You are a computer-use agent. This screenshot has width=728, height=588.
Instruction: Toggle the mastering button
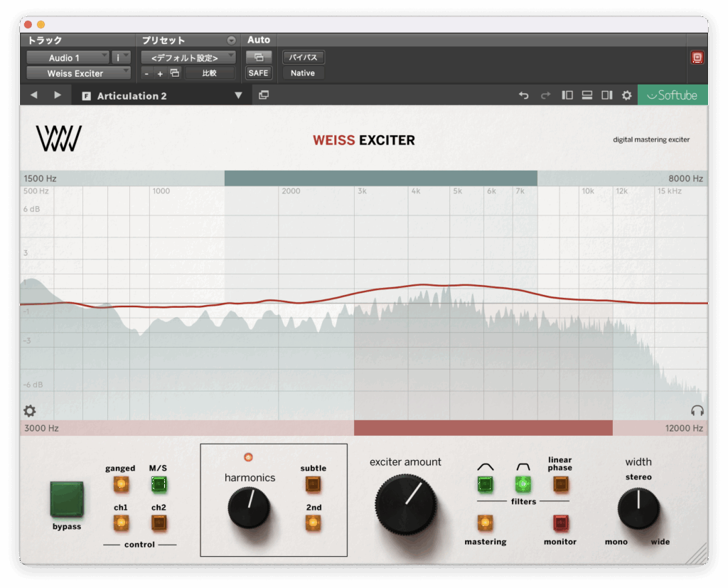click(x=485, y=523)
